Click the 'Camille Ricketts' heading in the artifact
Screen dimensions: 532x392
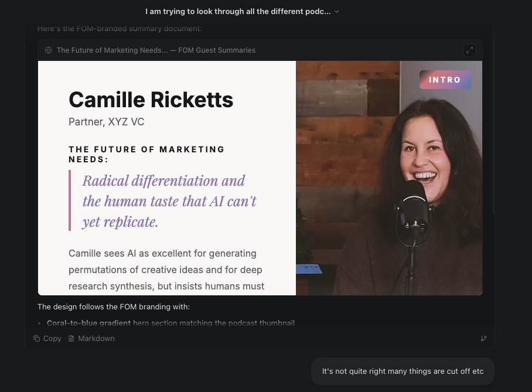tap(151, 100)
